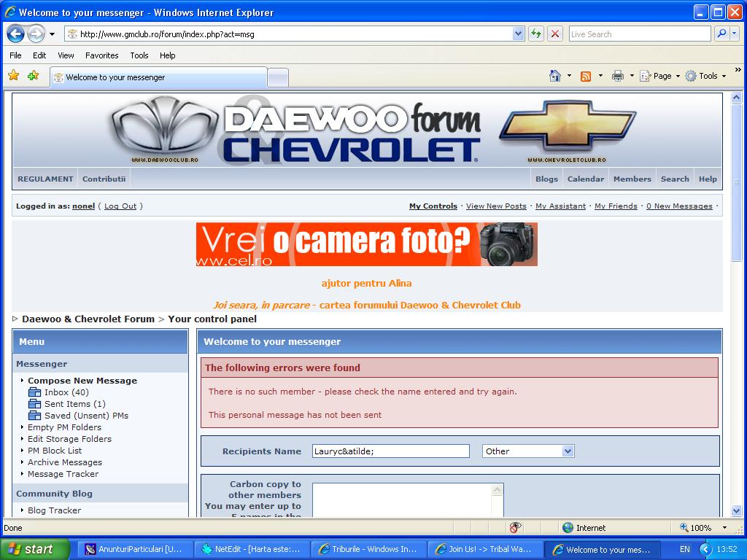Click the Recipients Name text field
Image resolution: width=747 pixels, height=560 pixels.
391,451
